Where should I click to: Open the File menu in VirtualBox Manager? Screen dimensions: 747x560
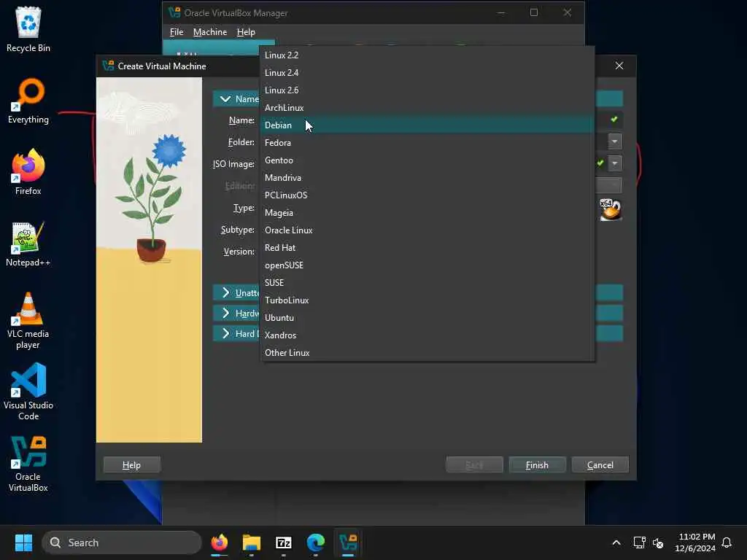177,32
